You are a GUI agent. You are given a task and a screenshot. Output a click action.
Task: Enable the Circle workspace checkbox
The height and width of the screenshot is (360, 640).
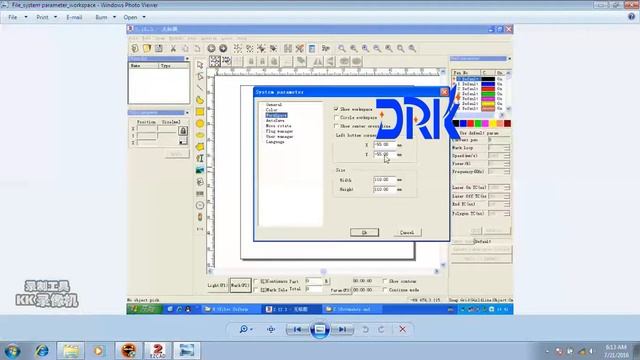point(336,118)
